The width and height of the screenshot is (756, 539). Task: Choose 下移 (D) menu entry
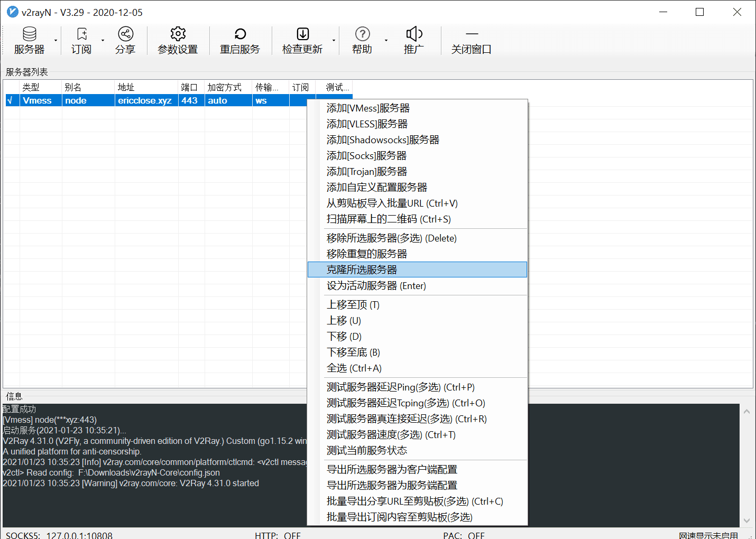pyautogui.click(x=417, y=337)
